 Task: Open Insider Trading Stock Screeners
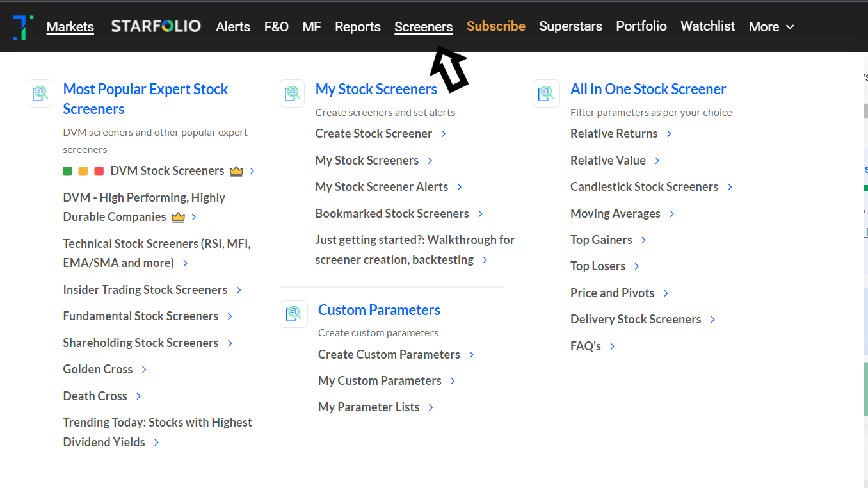point(145,290)
